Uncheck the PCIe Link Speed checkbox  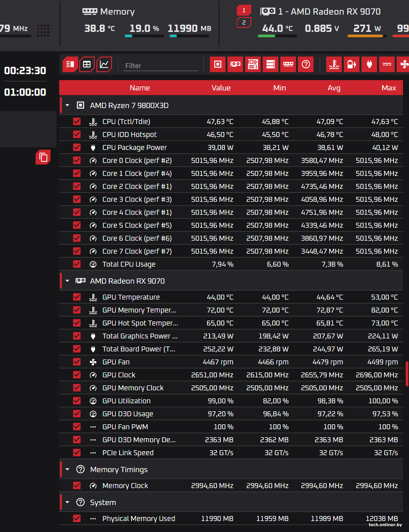pyautogui.click(x=77, y=452)
